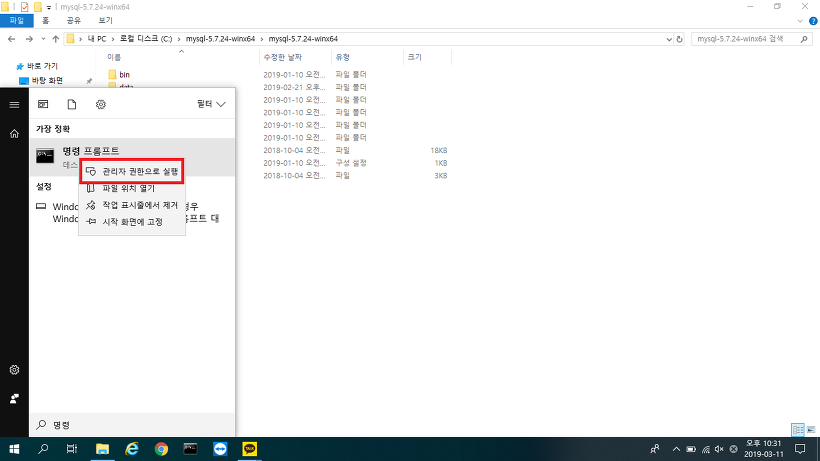Go up one folder level

point(55,39)
